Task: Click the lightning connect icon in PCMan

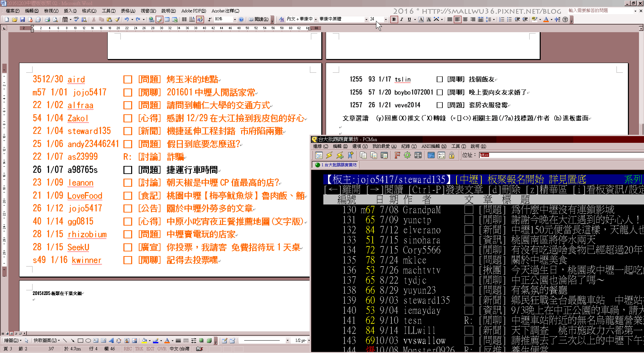Action: point(329,155)
